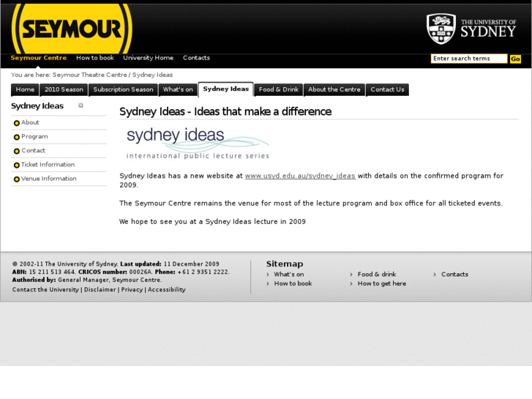Go to Food & Drink tab
The image size is (532, 399).
pos(279,89)
